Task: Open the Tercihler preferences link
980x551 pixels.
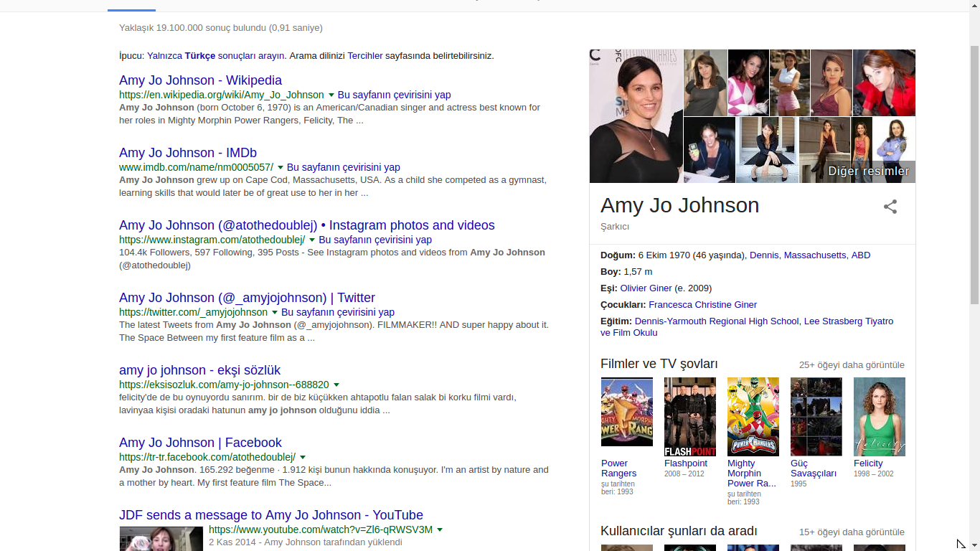Action: click(x=365, y=56)
